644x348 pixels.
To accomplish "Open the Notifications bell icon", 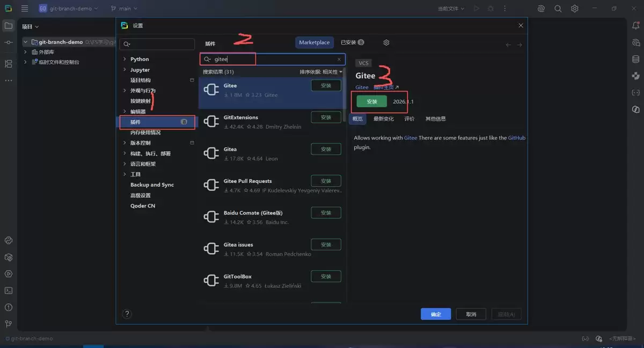I will click(635, 25).
